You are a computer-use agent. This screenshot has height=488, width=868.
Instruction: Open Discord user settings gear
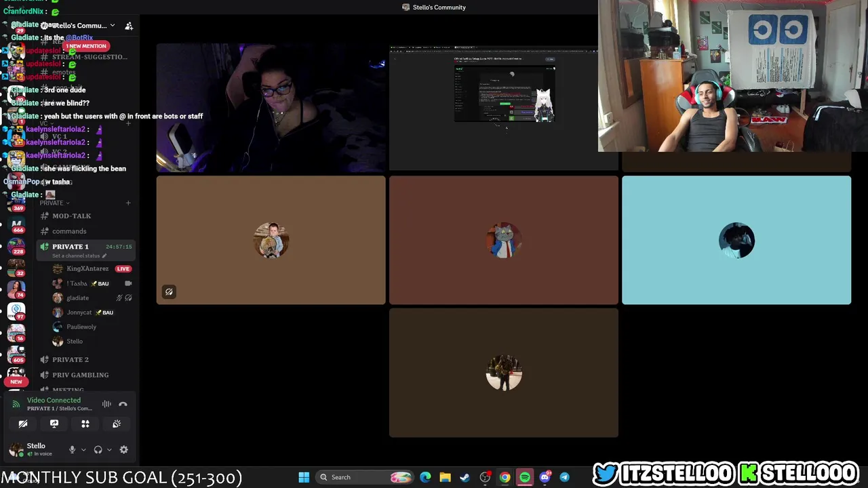123,449
